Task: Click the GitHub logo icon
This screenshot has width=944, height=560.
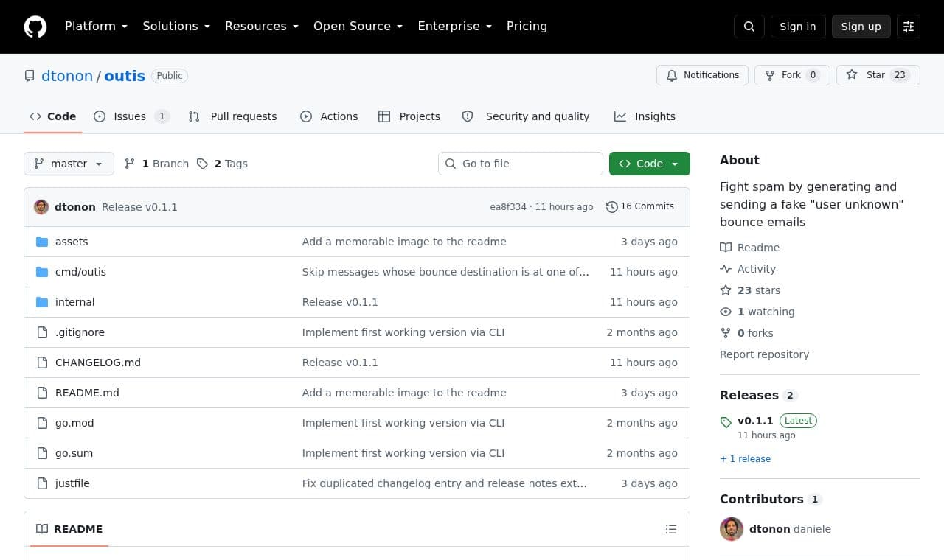Action: 35,27
